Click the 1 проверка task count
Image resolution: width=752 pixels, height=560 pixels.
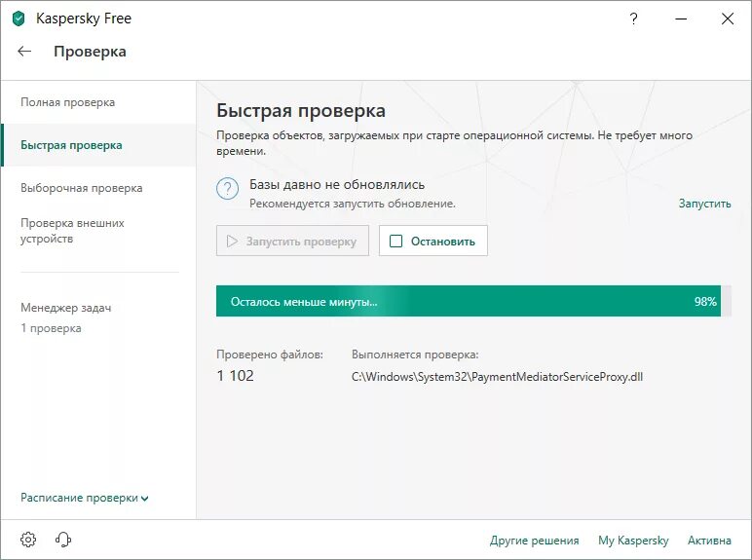click(x=51, y=328)
